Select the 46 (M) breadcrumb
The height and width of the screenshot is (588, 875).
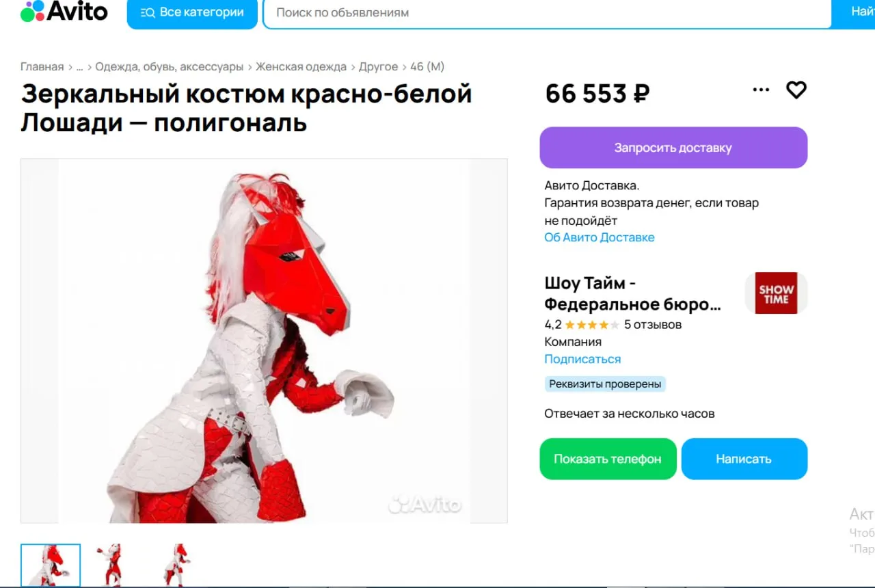[x=427, y=66]
